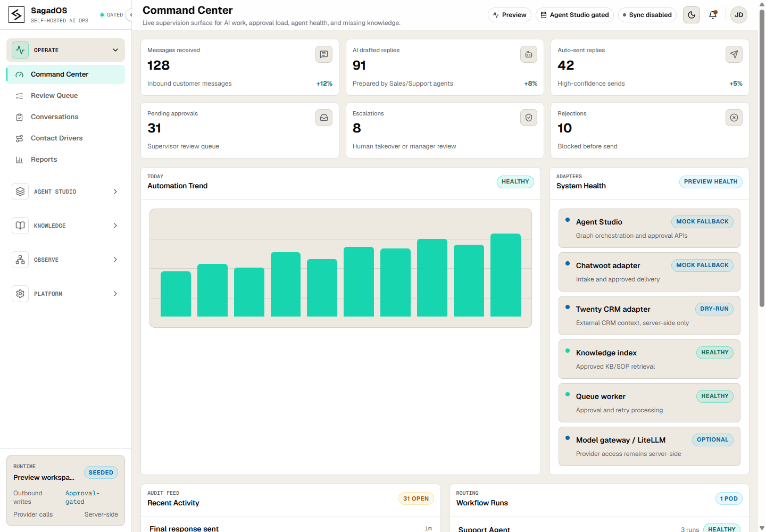Click the Healthy badge on Automation Trend
The height and width of the screenshot is (532, 766).
pyautogui.click(x=515, y=182)
